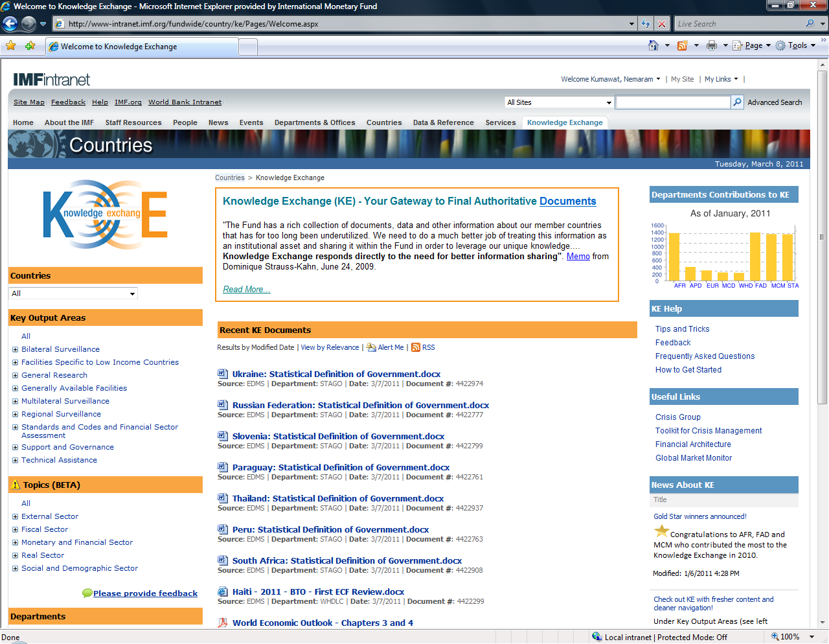Click the Live Search input box
This screenshot has height=644, width=829.
pos(738,24)
